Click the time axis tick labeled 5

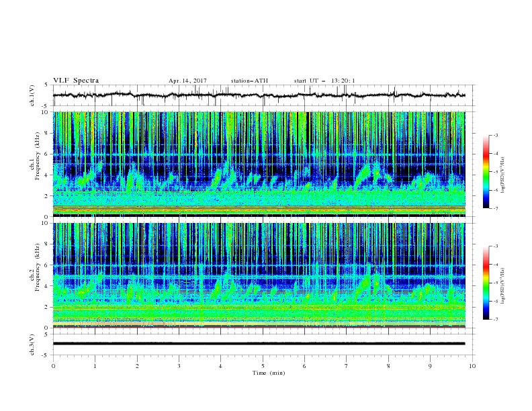(263, 366)
